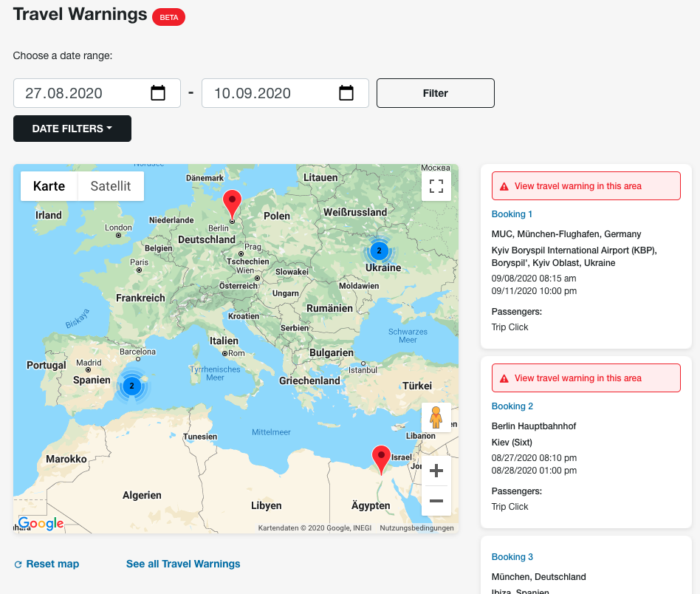
Task: Select the Street View pegman icon
Action: click(x=436, y=417)
